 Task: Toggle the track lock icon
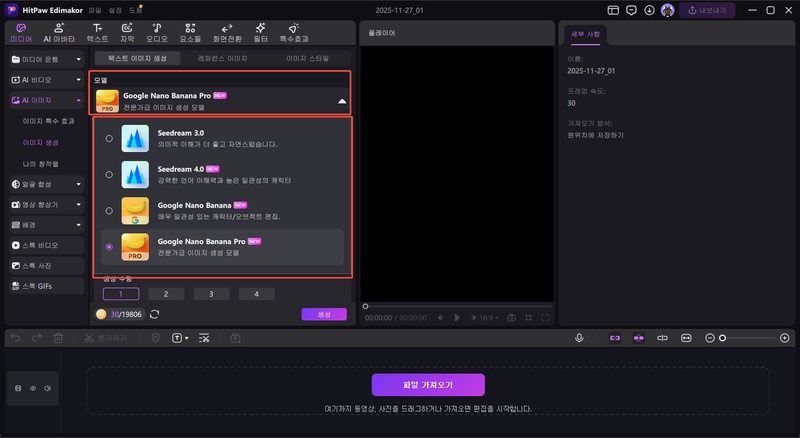(18, 388)
